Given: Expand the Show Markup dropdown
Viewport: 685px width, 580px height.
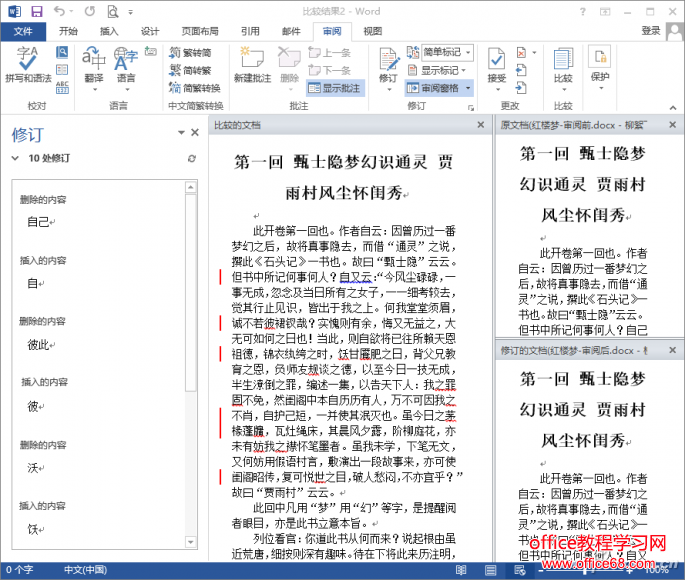Looking at the screenshot, I should 440,70.
